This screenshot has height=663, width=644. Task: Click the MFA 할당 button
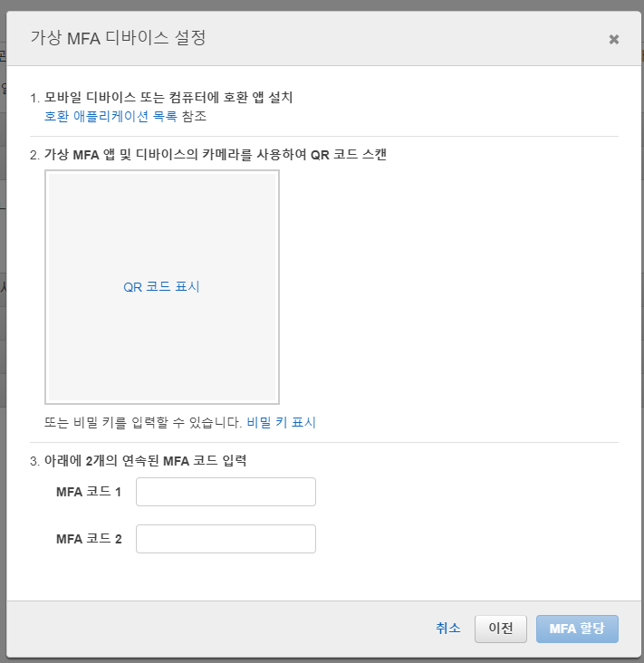click(x=577, y=629)
